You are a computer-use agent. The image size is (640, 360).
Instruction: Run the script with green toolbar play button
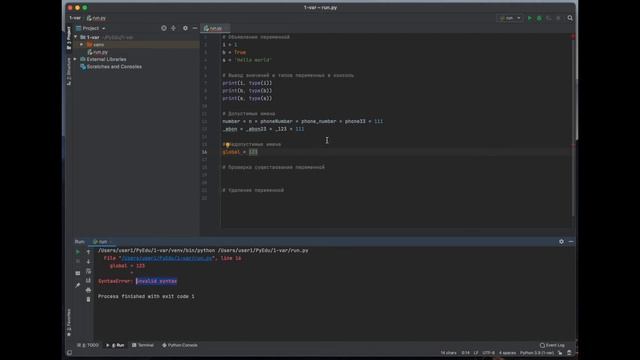(529, 18)
